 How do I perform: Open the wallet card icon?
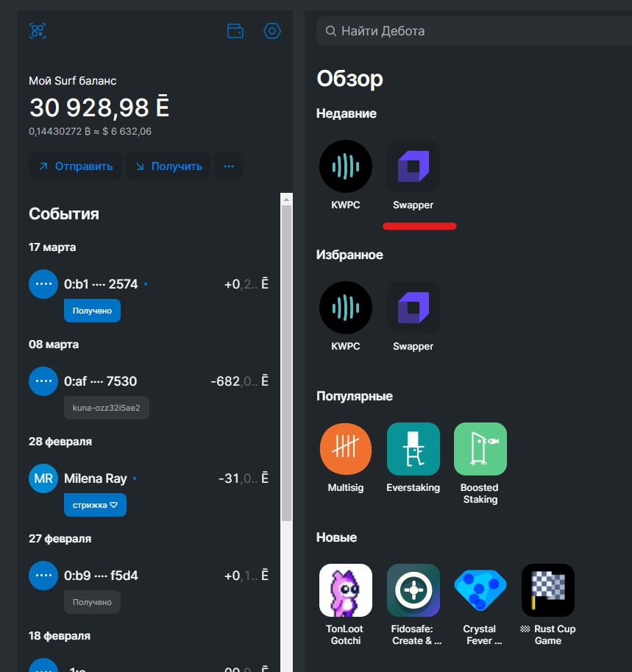(x=235, y=31)
